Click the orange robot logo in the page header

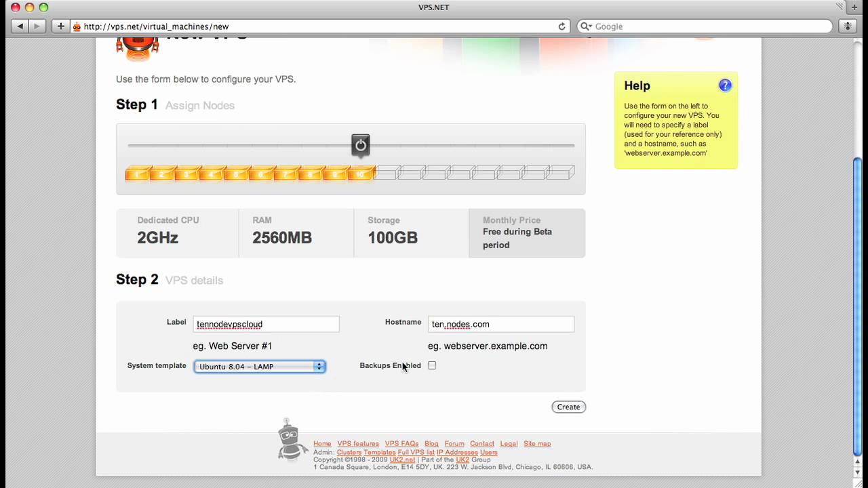tap(137, 47)
